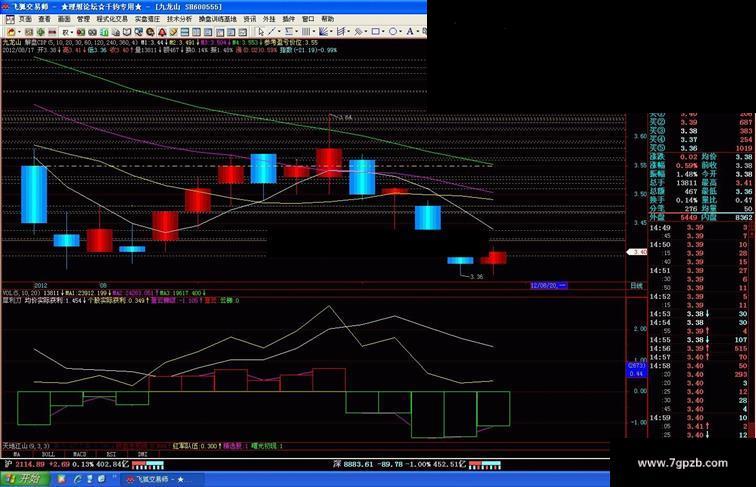Click the blue 12/08/20 date marker
The height and width of the screenshot is (487, 756).
[x=548, y=285]
